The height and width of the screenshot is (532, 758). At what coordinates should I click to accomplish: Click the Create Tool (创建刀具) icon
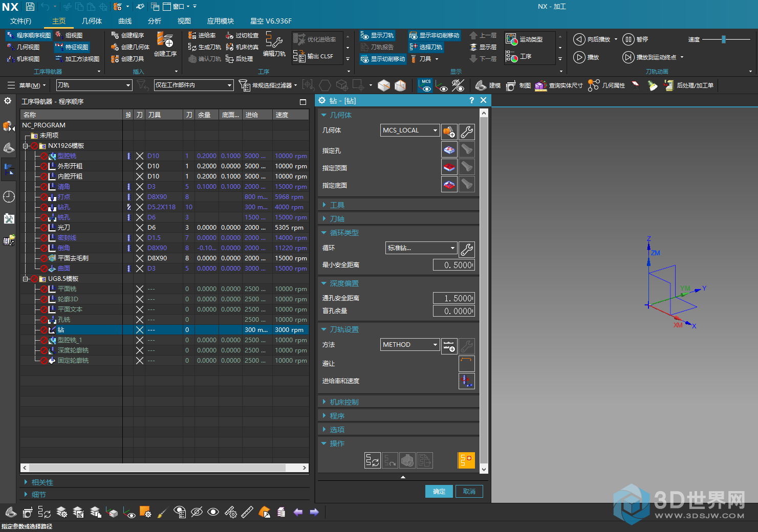point(115,59)
